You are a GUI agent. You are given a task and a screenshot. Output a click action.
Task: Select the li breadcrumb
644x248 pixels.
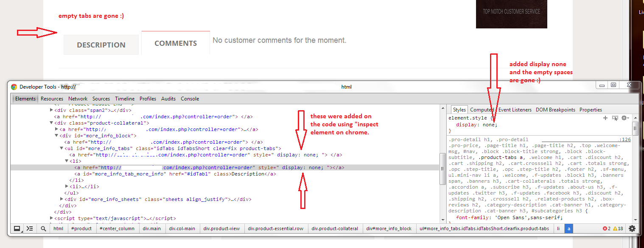coord(558,228)
